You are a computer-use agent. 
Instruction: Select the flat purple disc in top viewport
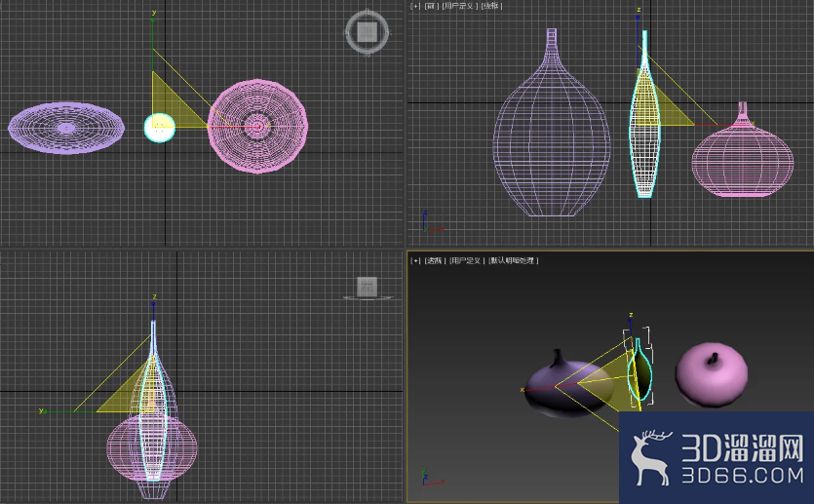tap(66, 128)
